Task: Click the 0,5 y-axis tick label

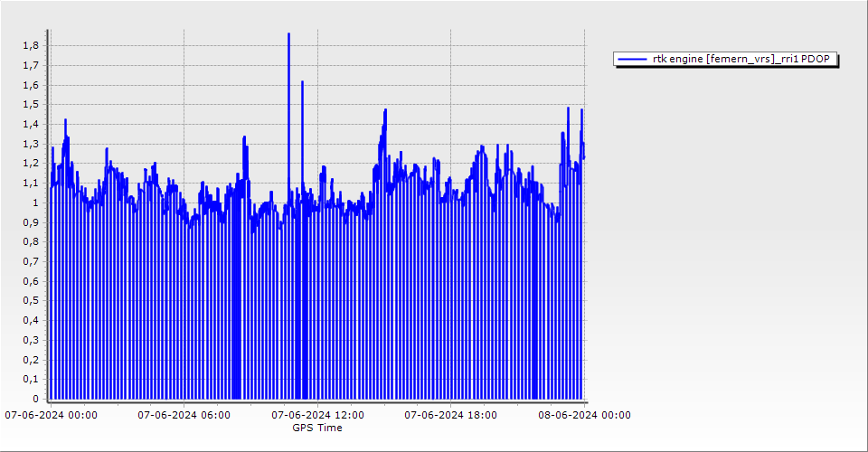Action: pos(30,300)
